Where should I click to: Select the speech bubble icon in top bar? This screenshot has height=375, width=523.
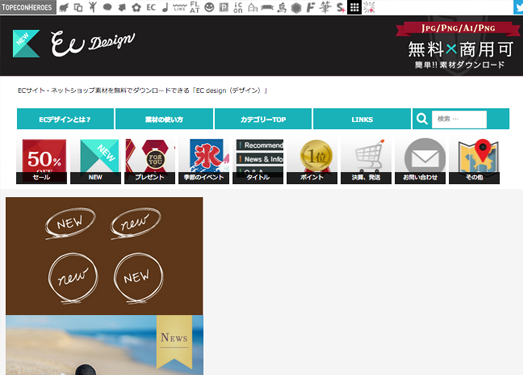[x=107, y=7]
